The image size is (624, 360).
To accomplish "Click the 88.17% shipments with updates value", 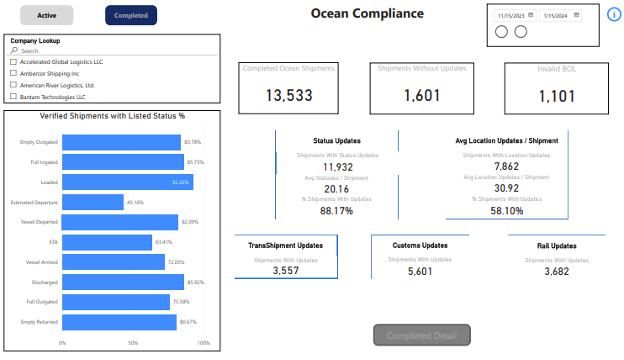I will [336, 211].
